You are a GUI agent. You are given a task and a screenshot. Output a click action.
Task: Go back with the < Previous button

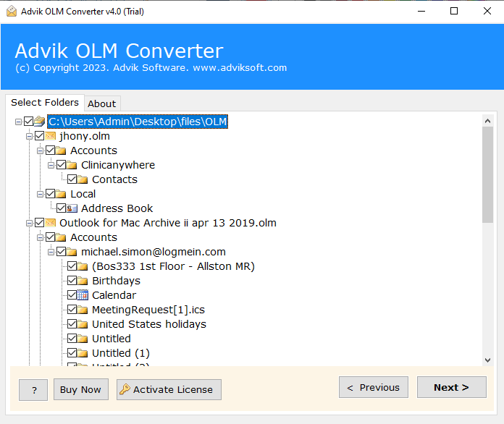(374, 387)
